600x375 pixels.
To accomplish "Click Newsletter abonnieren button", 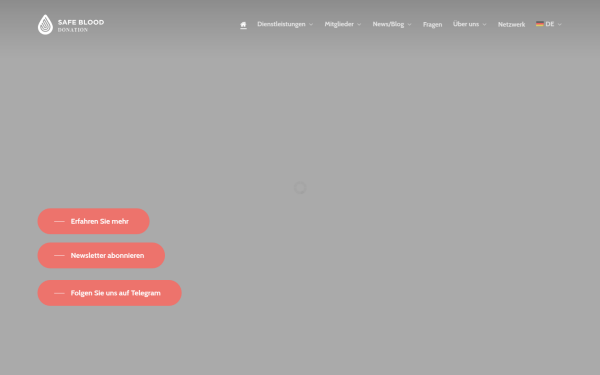I will pyautogui.click(x=101, y=255).
